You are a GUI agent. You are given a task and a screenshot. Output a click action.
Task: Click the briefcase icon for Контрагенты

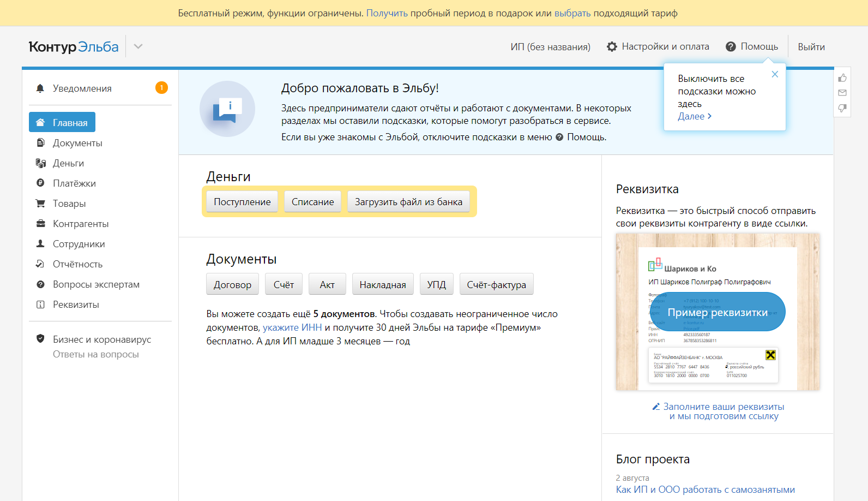[x=40, y=224]
